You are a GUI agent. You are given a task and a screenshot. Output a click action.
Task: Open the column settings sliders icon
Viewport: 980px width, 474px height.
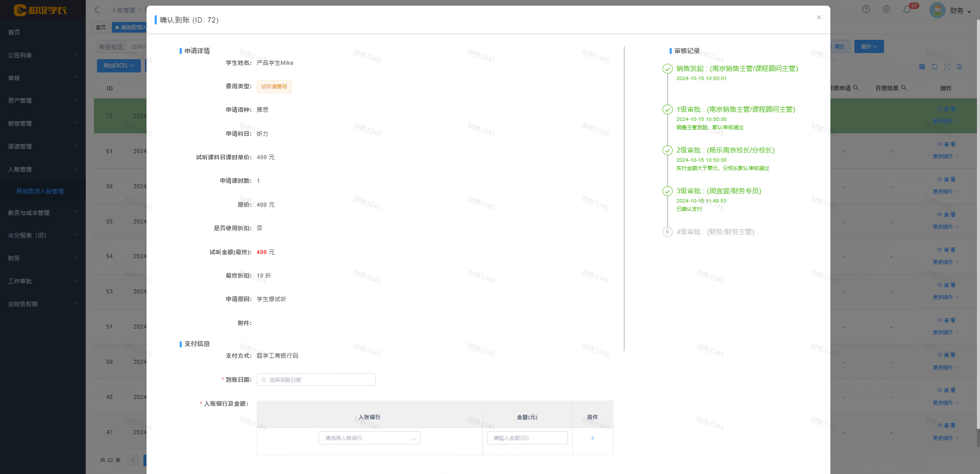[x=960, y=67]
